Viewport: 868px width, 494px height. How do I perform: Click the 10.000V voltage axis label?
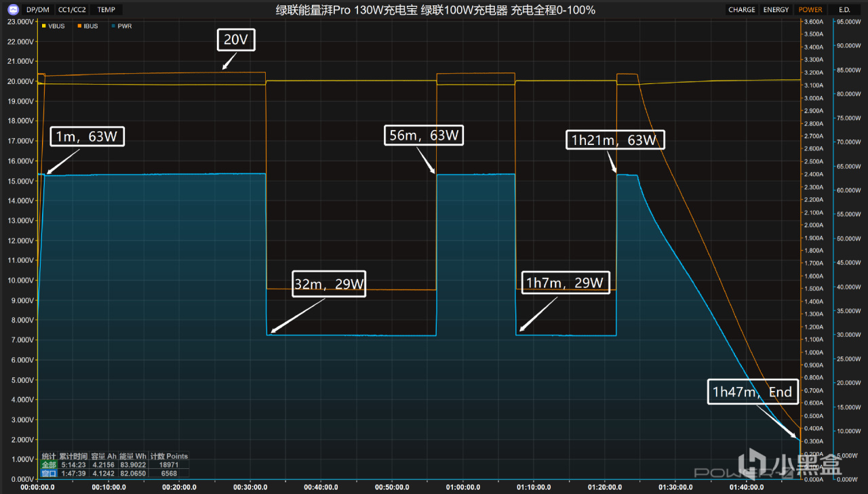pos(20,281)
